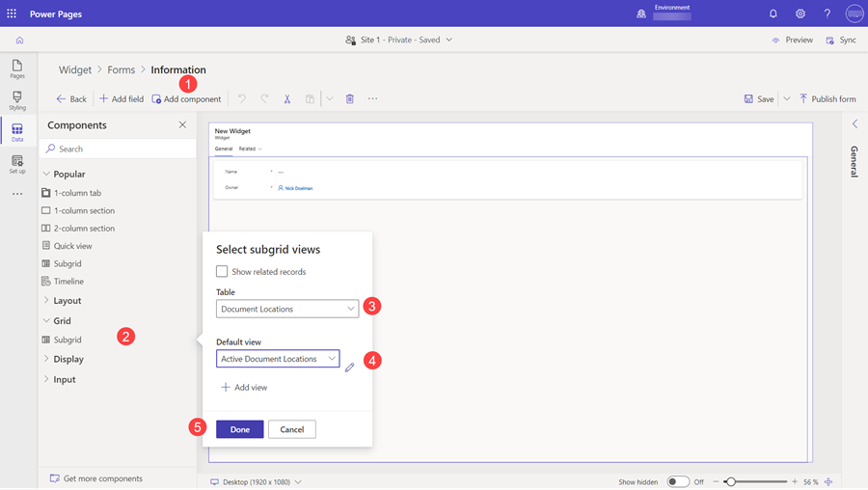Click the component Search field
The width and height of the screenshot is (868, 490).
click(121, 149)
